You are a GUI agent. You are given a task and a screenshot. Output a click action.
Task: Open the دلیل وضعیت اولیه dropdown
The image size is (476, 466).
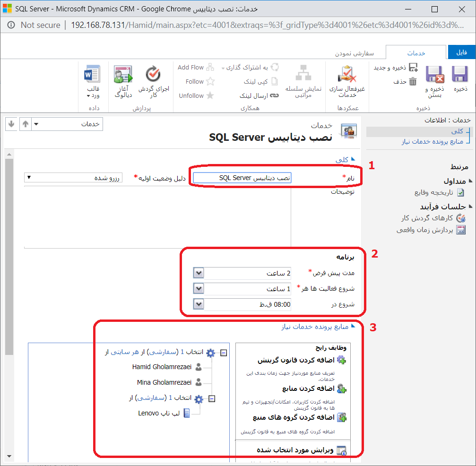[x=73, y=177]
